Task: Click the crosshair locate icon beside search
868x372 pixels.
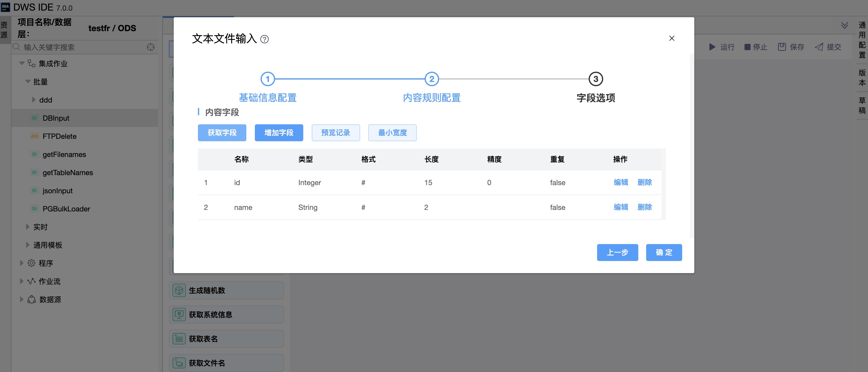Action: pos(151,47)
